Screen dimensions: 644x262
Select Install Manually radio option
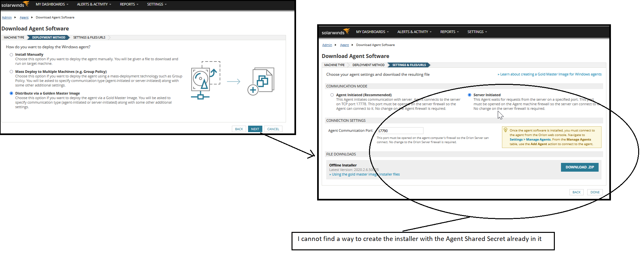pyautogui.click(x=11, y=55)
